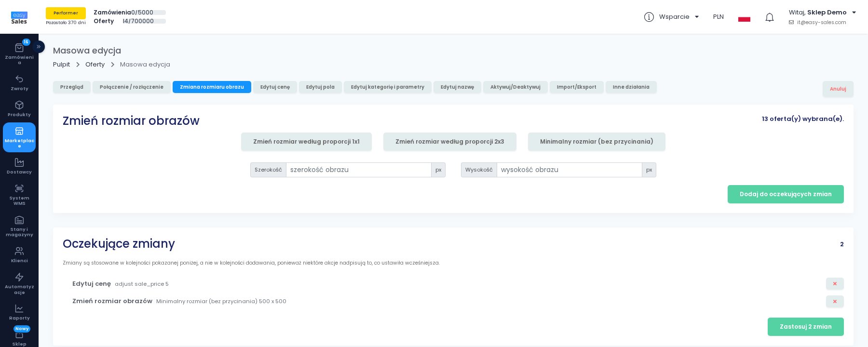This screenshot has width=868, height=347.
Task: Open the PLN currency selector
Action: click(x=719, y=17)
